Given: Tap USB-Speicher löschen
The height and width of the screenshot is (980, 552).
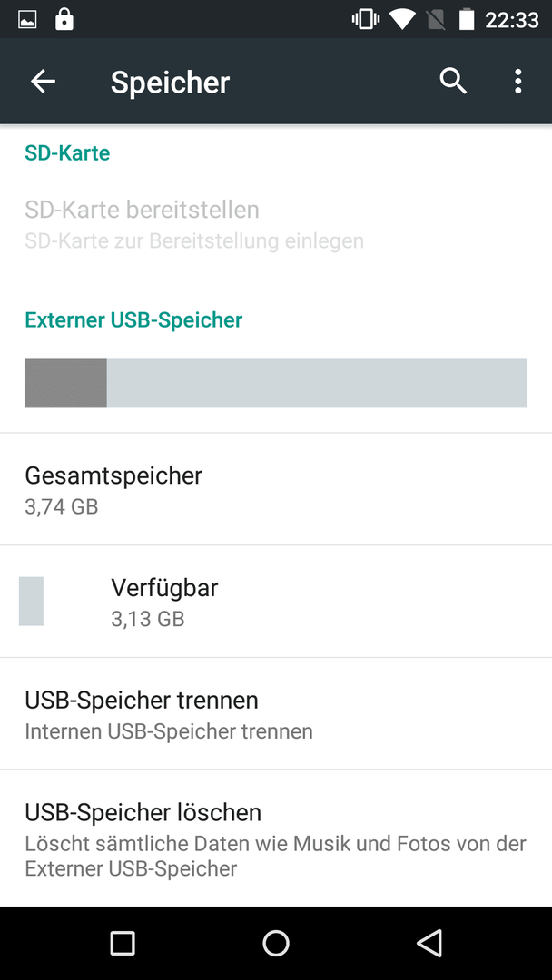Looking at the screenshot, I should [x=276, y=838].
